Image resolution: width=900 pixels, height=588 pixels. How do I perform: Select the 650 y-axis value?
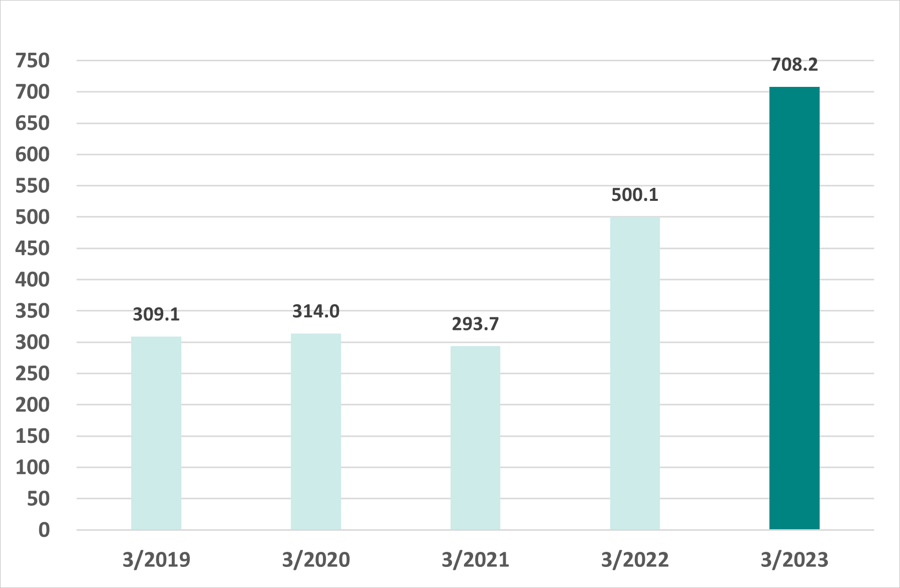[33, 124]
